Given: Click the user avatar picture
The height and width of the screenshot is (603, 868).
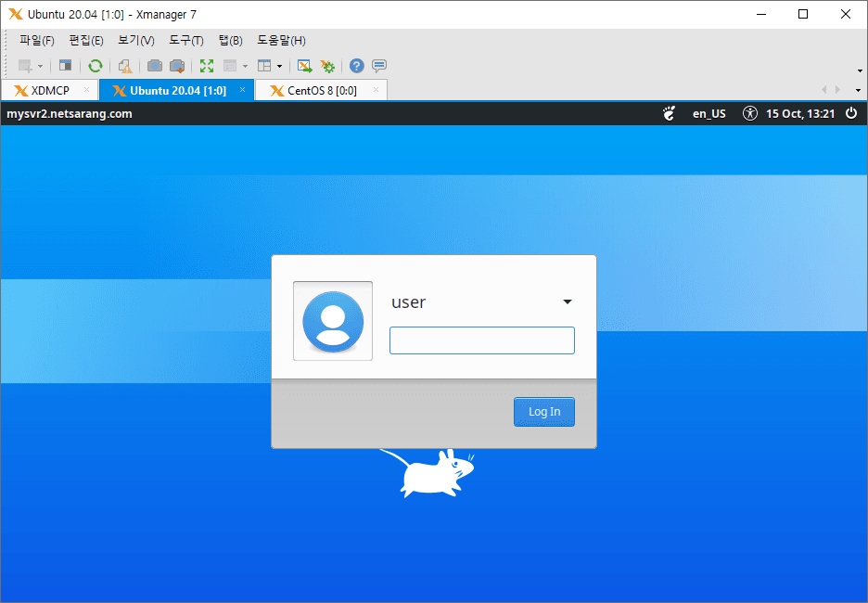Looking at the screenshot, I should pyautogui.click(x=333, y=321).
